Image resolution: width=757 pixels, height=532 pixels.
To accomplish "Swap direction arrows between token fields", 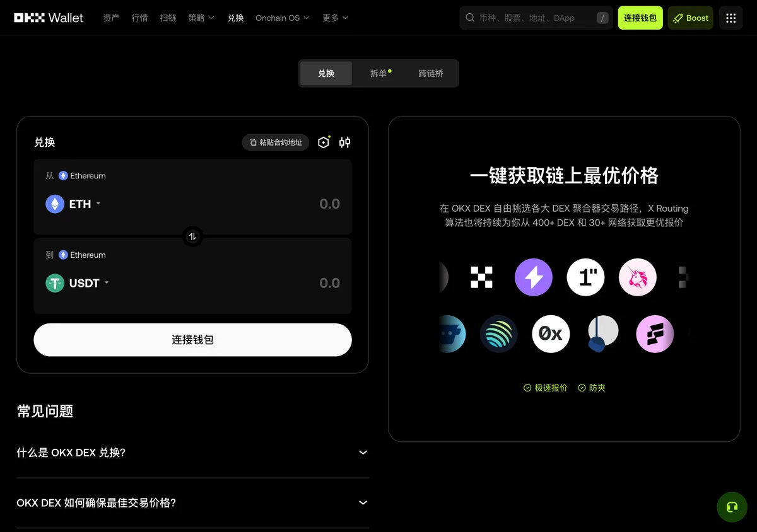I will (x=192, y=236).
